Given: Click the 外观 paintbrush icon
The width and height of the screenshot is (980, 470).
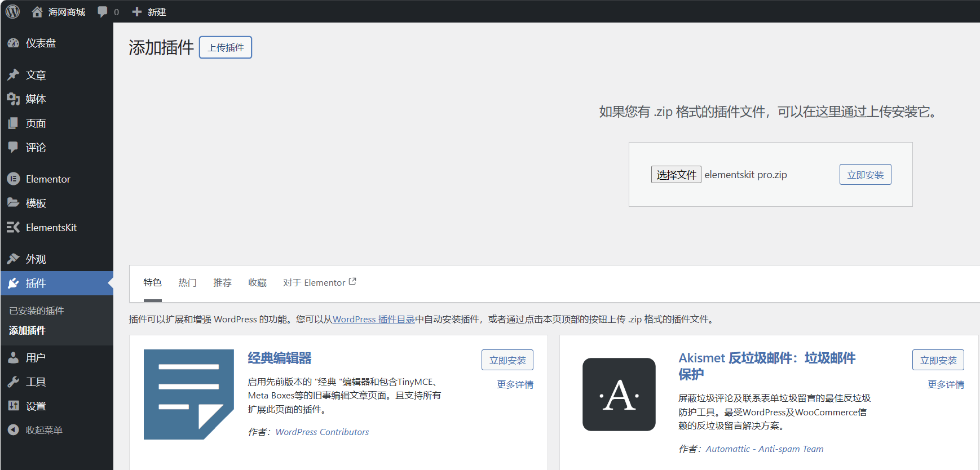Looking at the screenshot, I should (x=14, y=259).
